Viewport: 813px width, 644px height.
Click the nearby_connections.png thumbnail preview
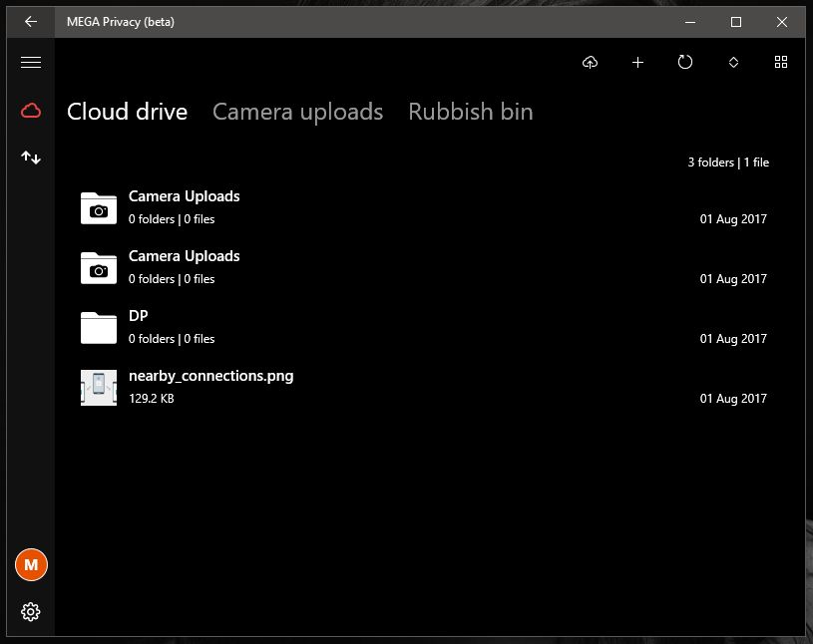click(x=99, y=387)
